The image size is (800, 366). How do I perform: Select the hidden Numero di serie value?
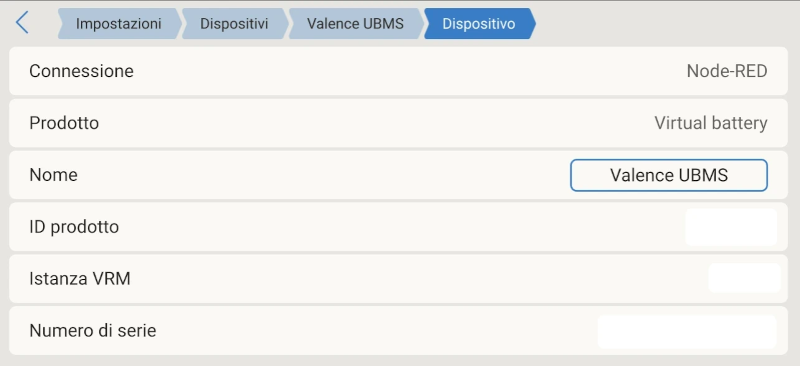[x=687, y=332]
